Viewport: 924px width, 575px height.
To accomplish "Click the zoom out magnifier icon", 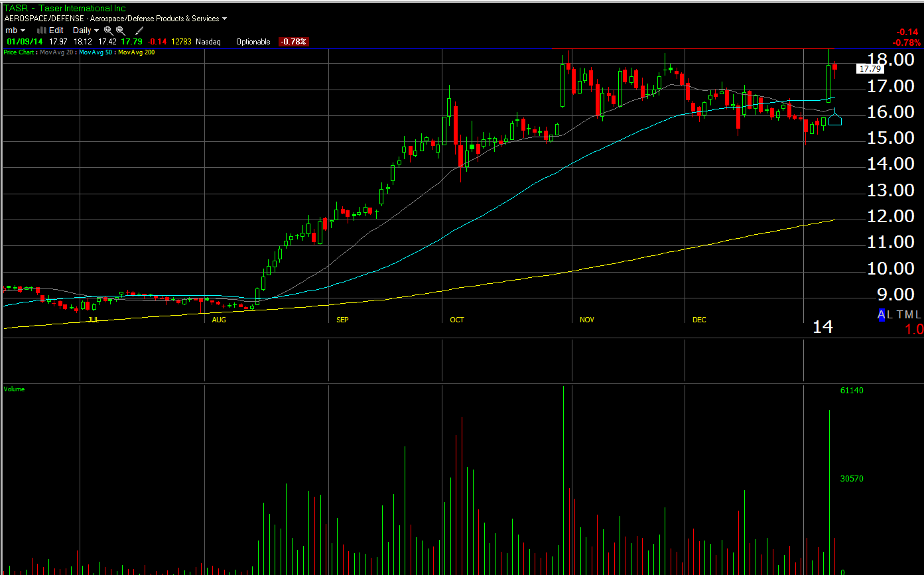I will [x=120, y=31].
